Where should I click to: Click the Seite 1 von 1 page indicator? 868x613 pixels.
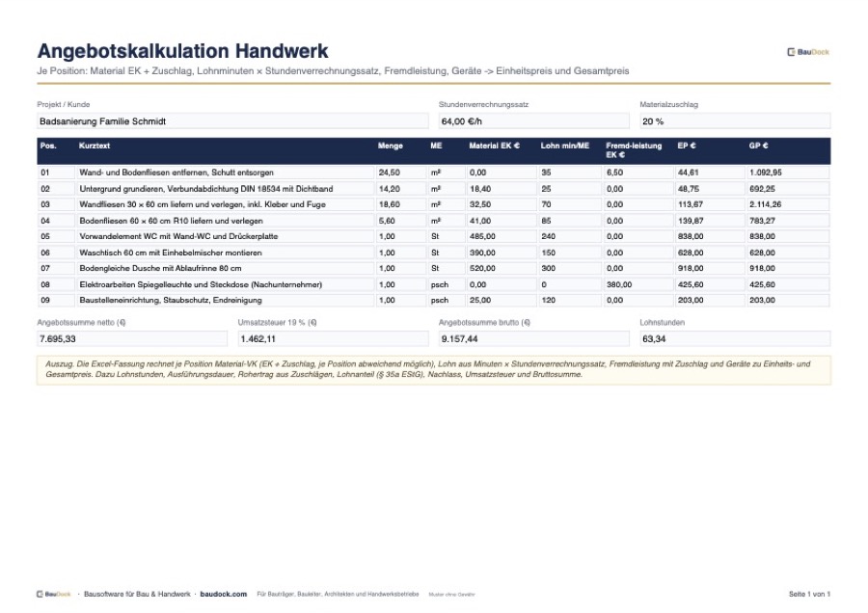point(809,594)
